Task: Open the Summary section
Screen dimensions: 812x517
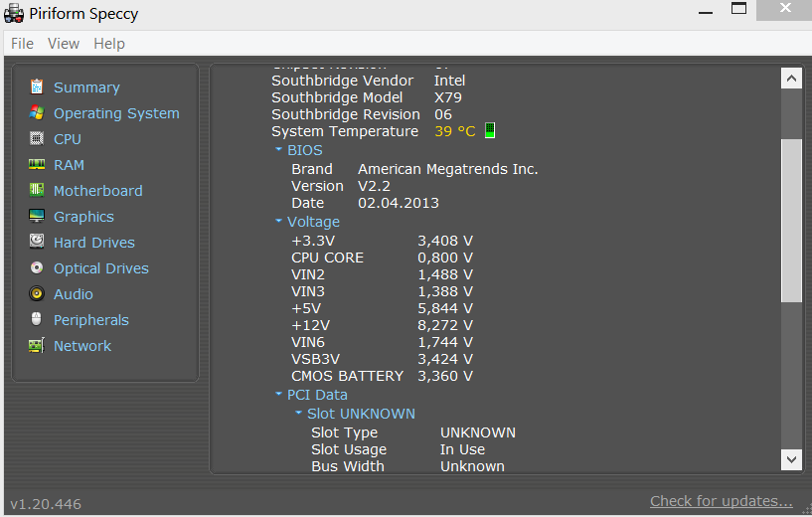Action: (86, 87)
